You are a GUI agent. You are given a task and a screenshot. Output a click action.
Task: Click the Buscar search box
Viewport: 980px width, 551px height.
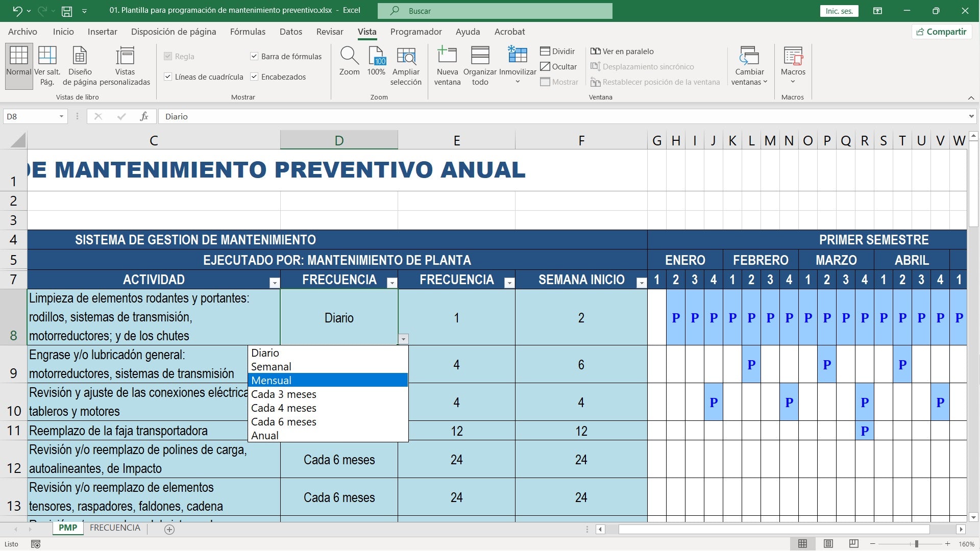point(495,11)
